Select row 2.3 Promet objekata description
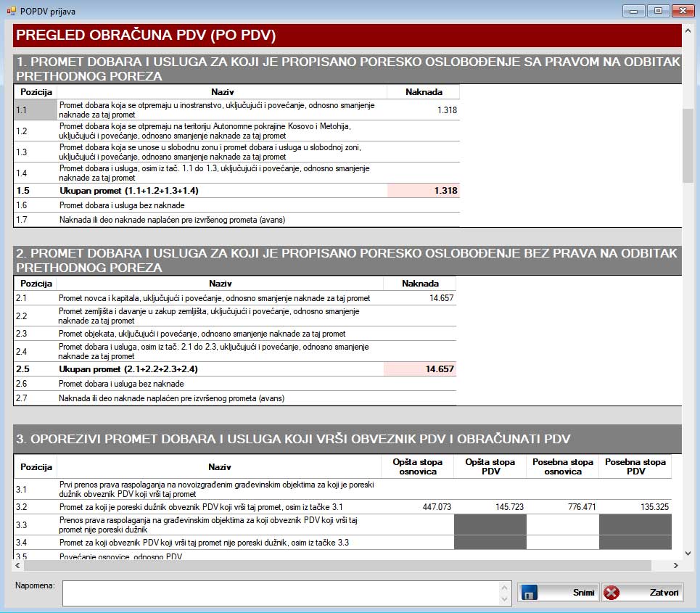This screenshot has width=700, height=613. pyautogui.click(x=202, y=334)
